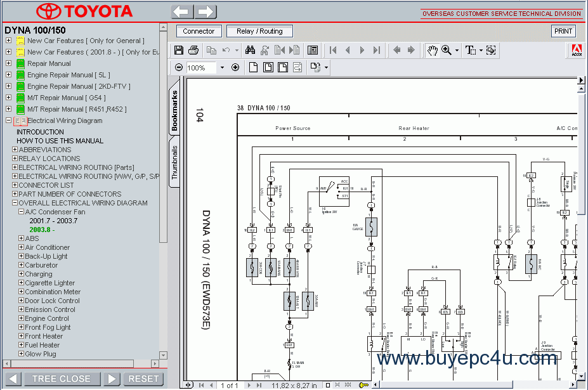Click the large back arrow at top
Image resolution: width=588 pixels, height=390 pixels.
click(182, 11)
